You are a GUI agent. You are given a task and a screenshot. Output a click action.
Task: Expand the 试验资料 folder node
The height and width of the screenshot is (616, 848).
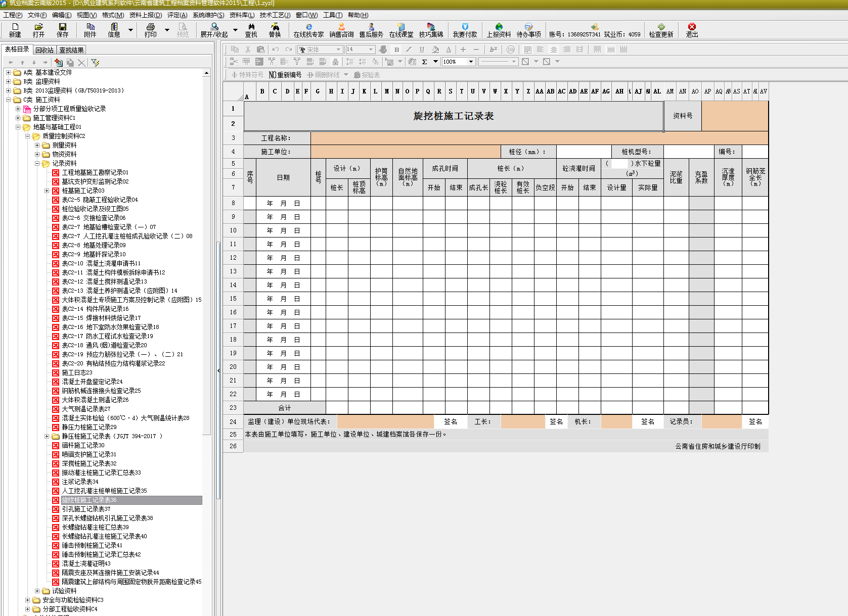37,591
